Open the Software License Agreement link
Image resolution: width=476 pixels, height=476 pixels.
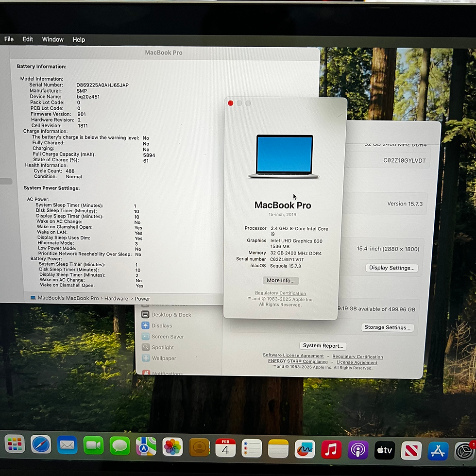click(x=293, y=355)
